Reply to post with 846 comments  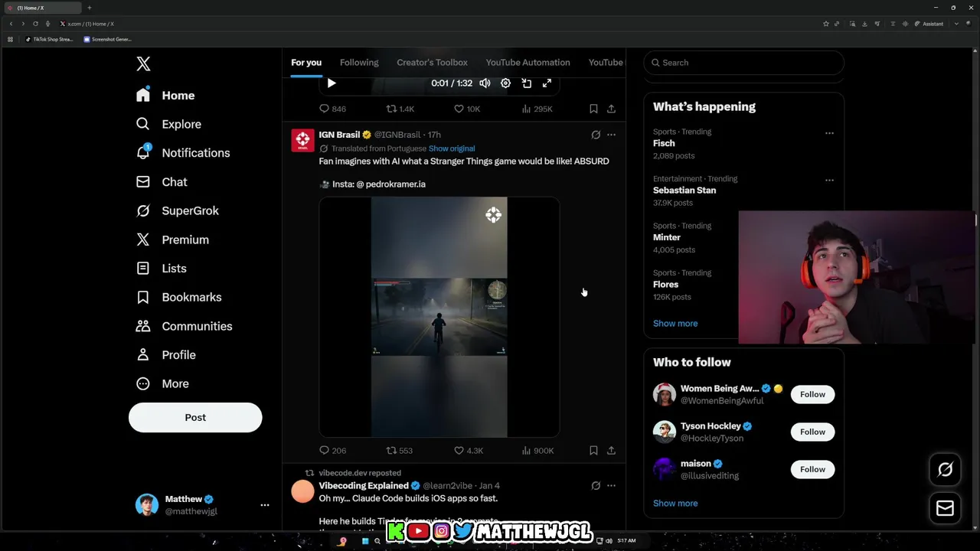(332, 109)
